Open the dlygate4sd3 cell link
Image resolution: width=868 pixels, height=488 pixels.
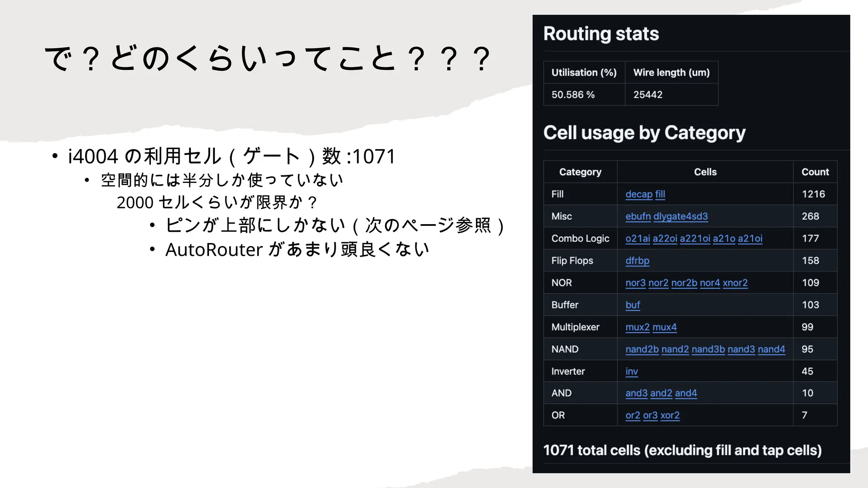(x=681, y=216)
